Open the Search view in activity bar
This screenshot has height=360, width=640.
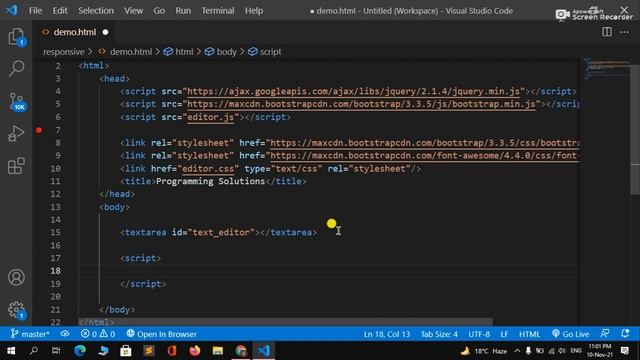tap(16, 68)
